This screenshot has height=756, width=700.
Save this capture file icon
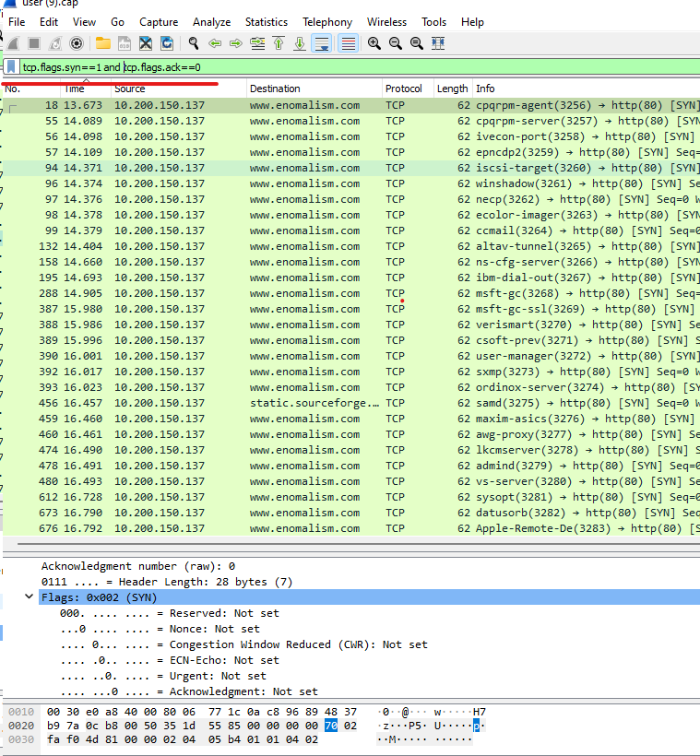[x=125, y=43]
